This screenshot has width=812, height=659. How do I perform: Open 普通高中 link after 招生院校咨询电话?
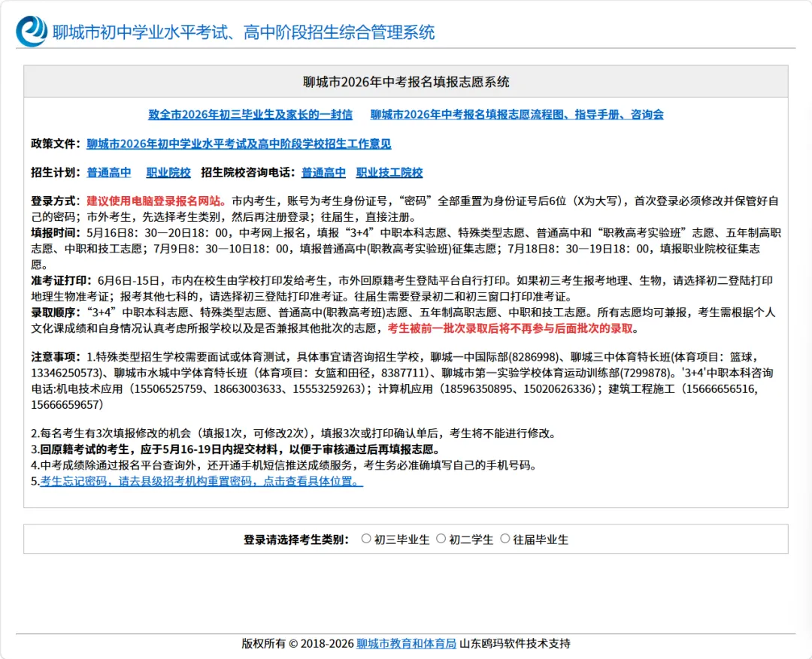(323, 172)
